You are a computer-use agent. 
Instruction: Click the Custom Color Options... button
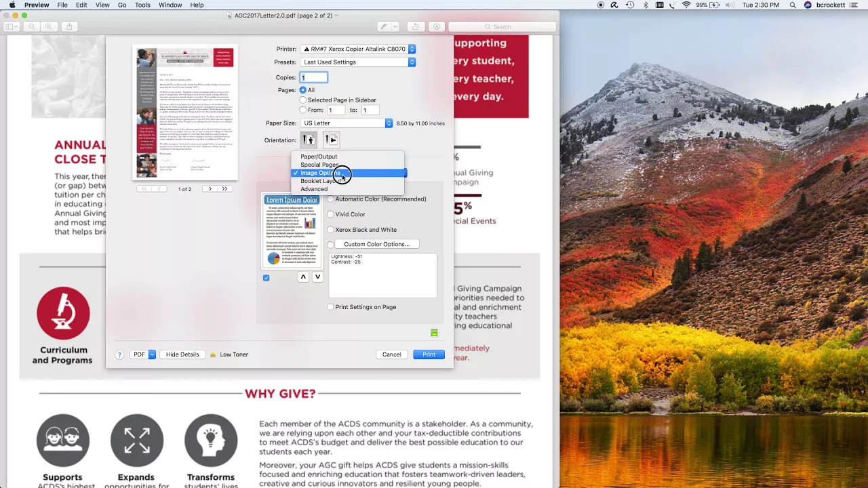376,244
